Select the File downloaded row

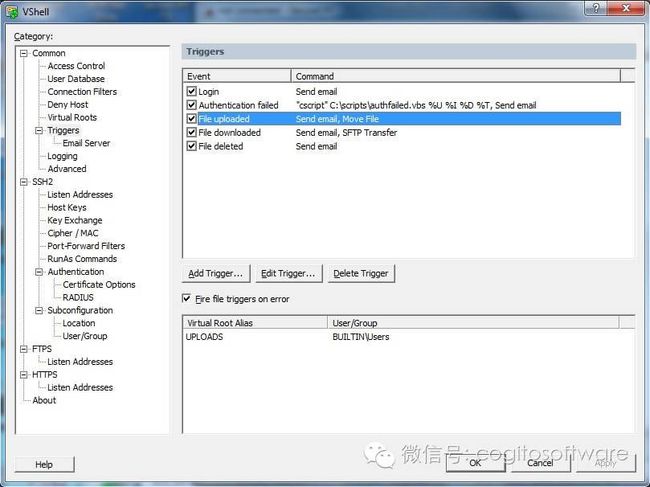[402, 132]
